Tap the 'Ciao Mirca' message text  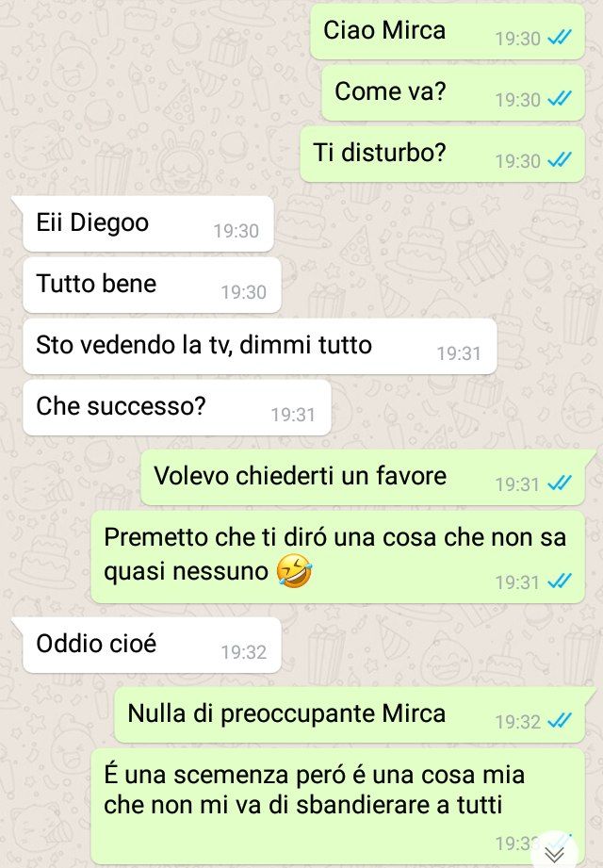click(x=383, y=30)
